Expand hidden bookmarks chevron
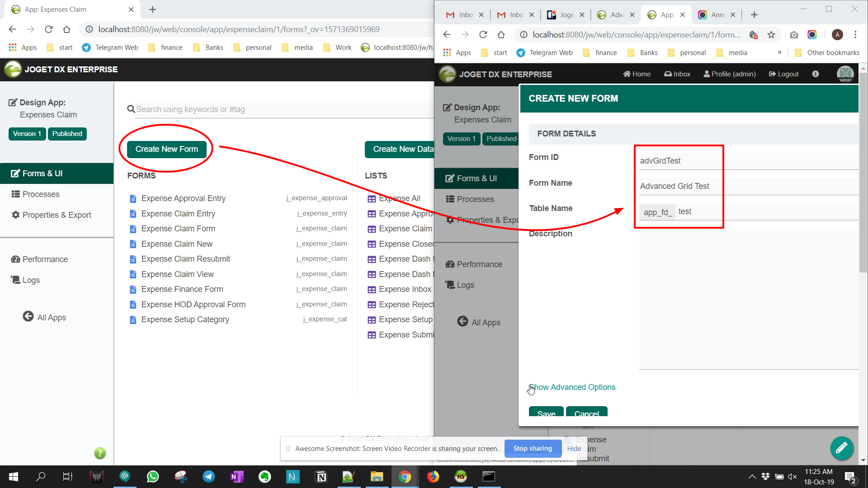The image size is (868, 488). pos(779,52)
